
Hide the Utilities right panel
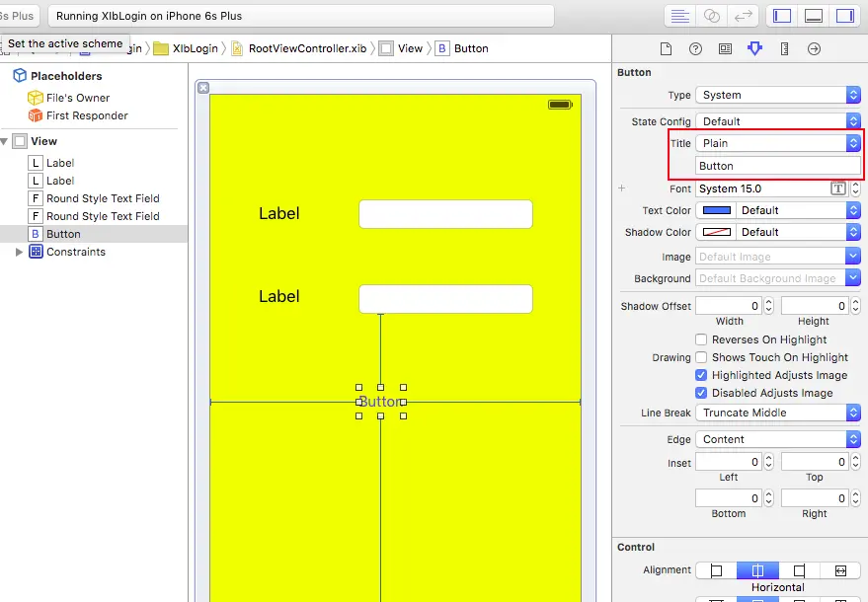844,16
